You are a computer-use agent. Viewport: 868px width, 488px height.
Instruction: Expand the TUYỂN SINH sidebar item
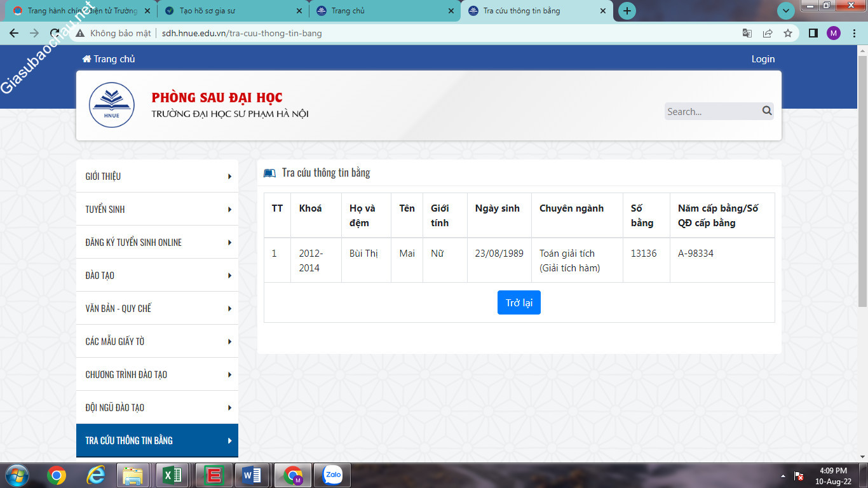[157, 209]
